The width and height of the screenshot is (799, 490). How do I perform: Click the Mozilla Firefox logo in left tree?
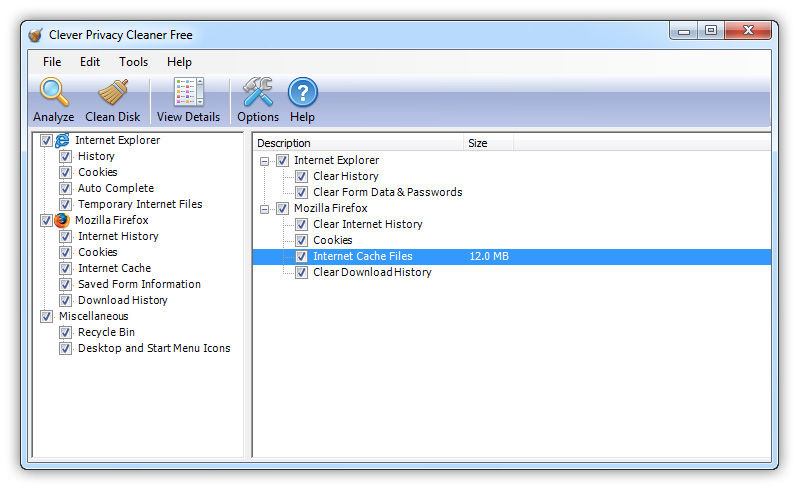point(62,220)
